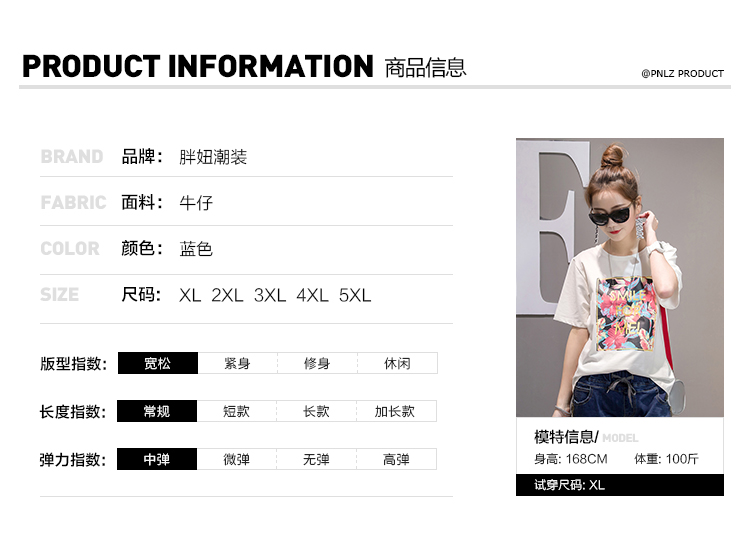Select the 紧身 fit option
The image size is (750, 534).
coord(238,363)
